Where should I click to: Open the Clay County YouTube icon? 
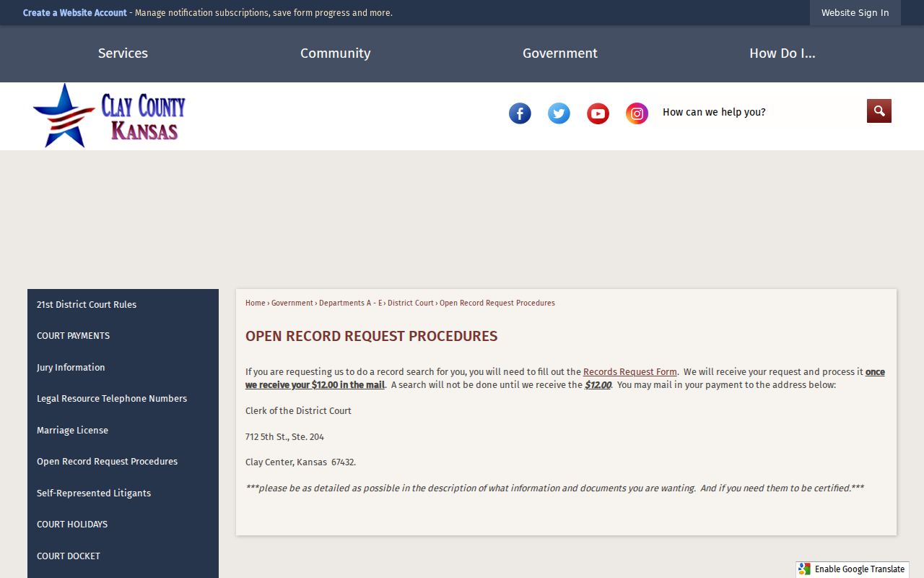pos(598,113)
